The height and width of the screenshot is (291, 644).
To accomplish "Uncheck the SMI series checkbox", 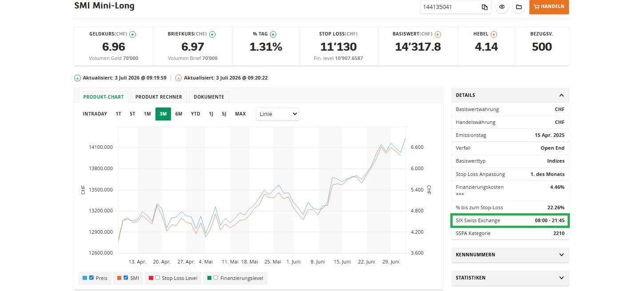I will (126, 278).
